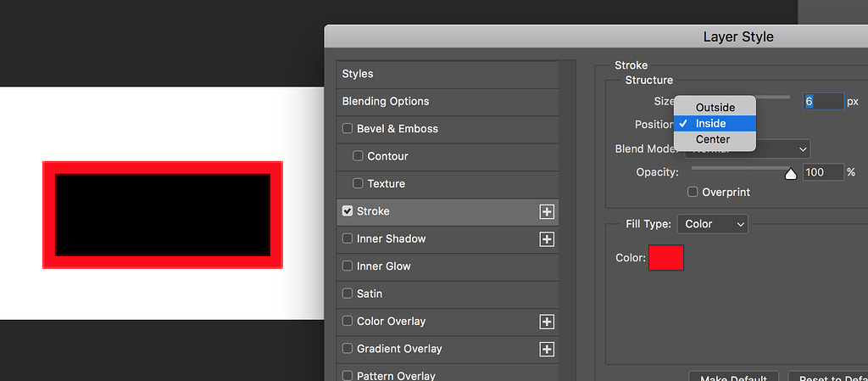Screen dimensions: 868x381
Task: Uncheck the Stroke effect checkbox
Action: (347, 211)
